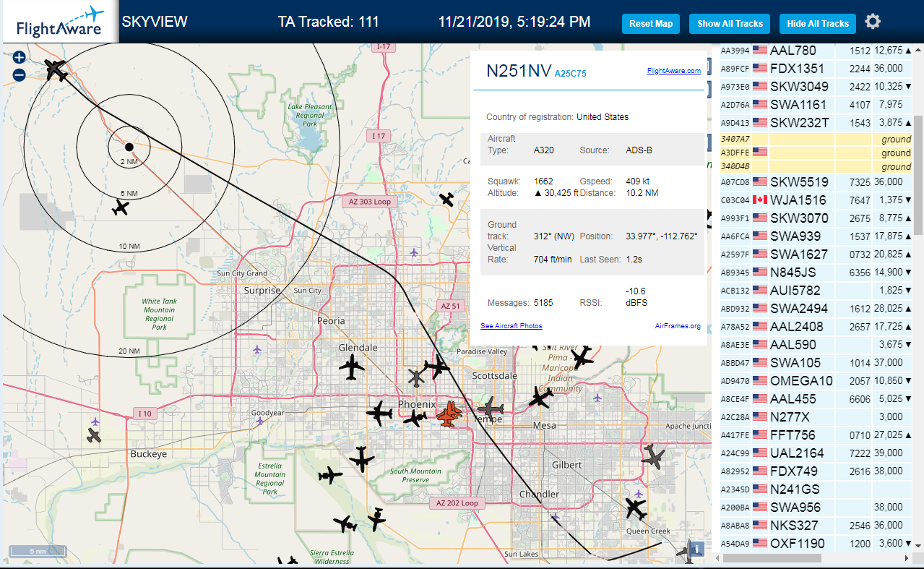Click the Canadian flag on WJA1516 row
This screenshot has width=924, height=569.
(x=759, y=200)
